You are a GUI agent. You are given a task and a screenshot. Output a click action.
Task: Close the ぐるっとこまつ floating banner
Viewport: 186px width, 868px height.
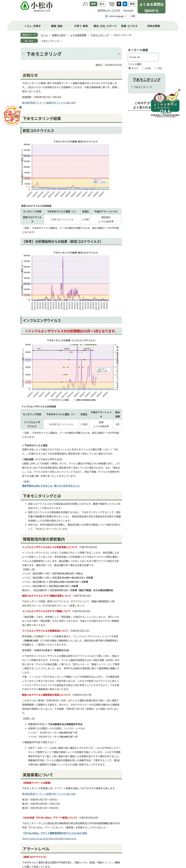click(x=20, y=107)
